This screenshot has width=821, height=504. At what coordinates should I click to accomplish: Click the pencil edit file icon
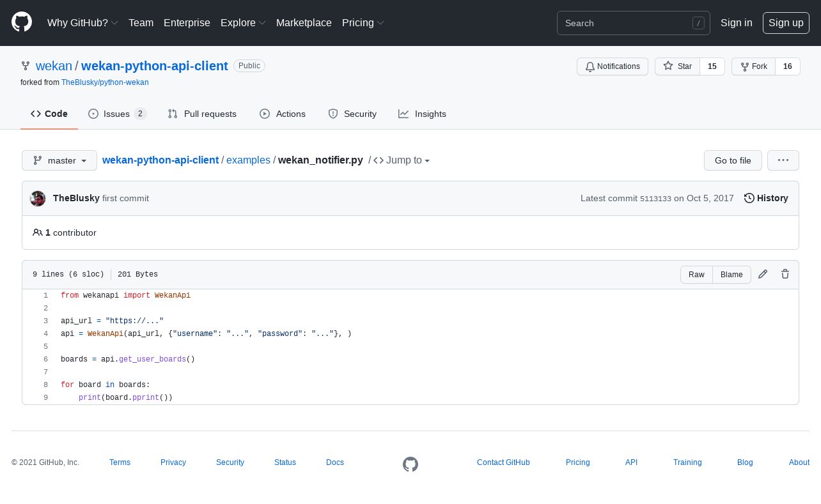(763, 274)
